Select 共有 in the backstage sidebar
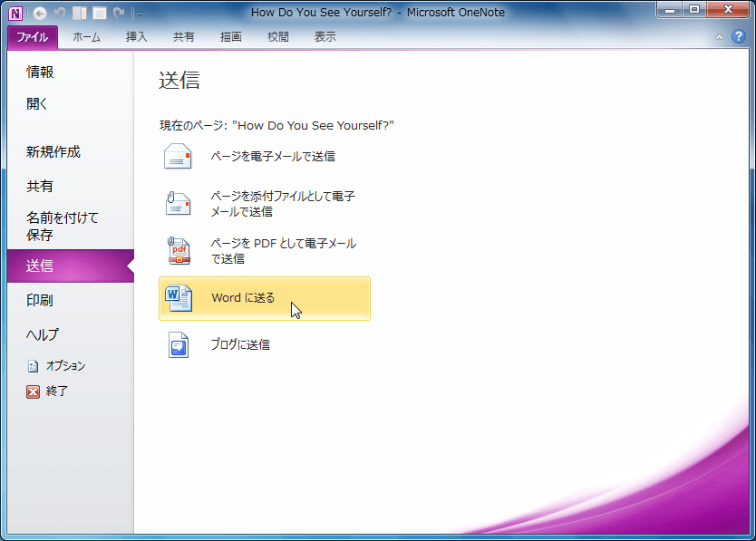 tap(40, 186)
